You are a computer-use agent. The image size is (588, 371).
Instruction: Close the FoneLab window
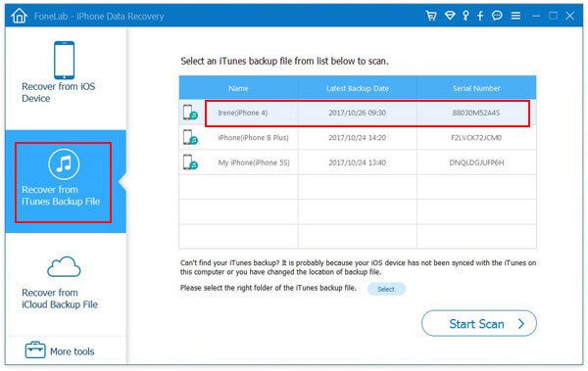[x=570, y=16]
